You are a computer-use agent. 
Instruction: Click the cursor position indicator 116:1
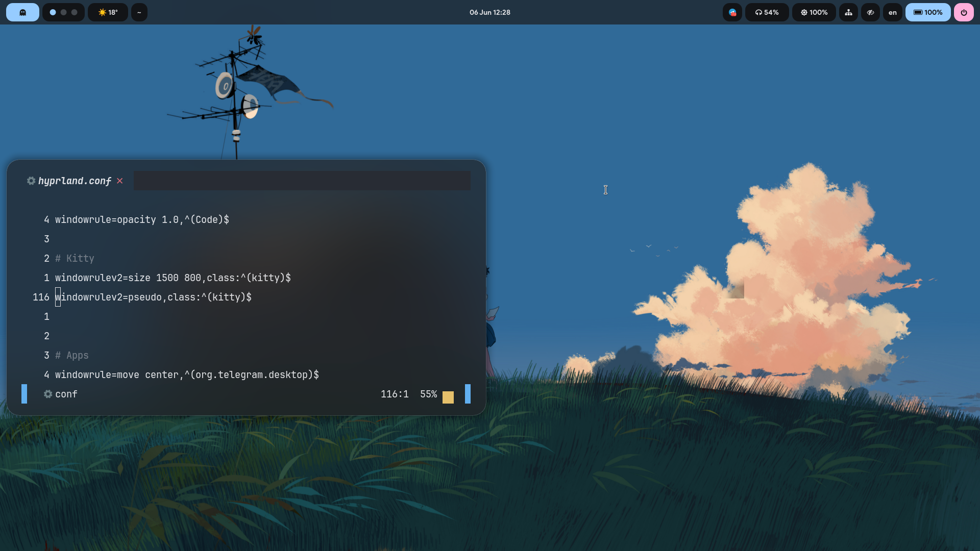coord(394,394)
